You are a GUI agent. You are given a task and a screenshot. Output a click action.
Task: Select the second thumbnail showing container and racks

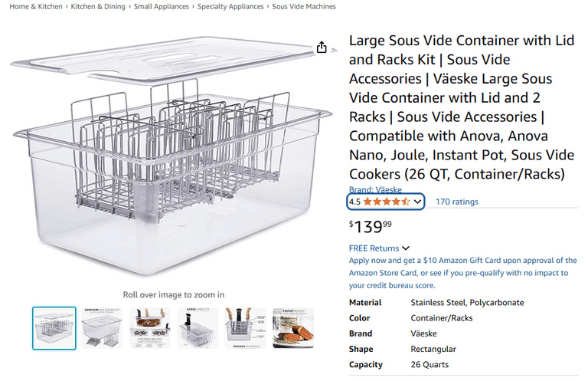click(102, 328)
